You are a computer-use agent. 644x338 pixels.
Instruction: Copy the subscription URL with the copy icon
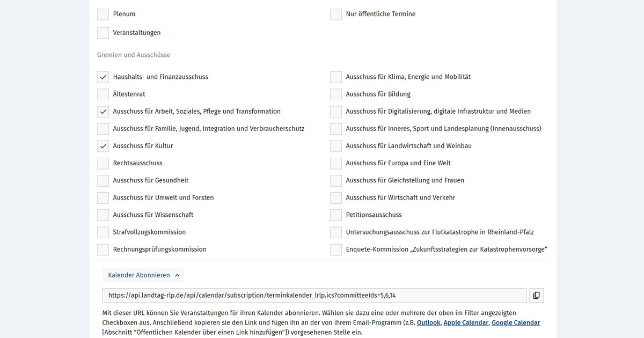(536, 295)
